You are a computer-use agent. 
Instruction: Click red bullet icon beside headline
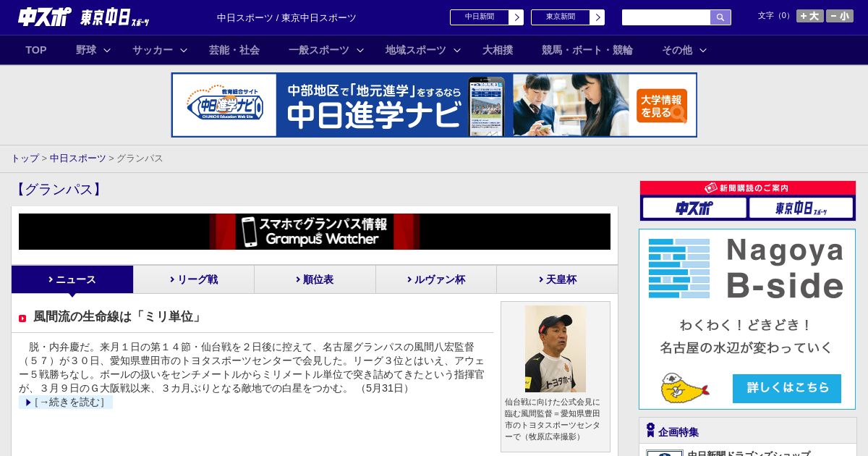(22, 318)
